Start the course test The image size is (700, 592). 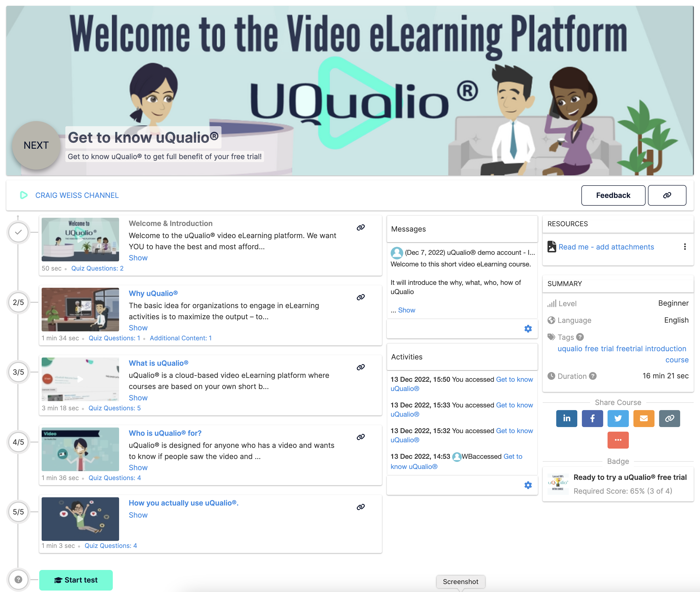pyautogui.click(x=76, y=580)
